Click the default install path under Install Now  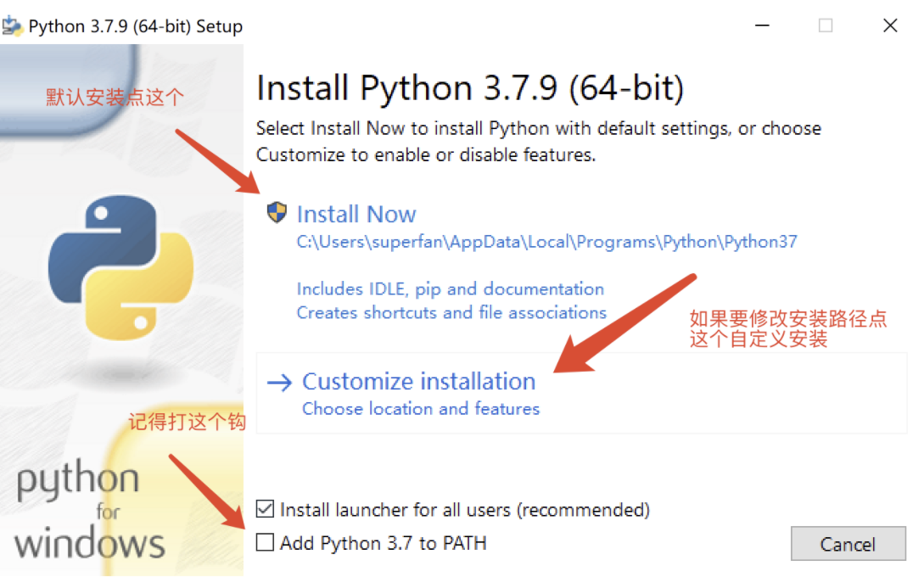click(546, 242)
